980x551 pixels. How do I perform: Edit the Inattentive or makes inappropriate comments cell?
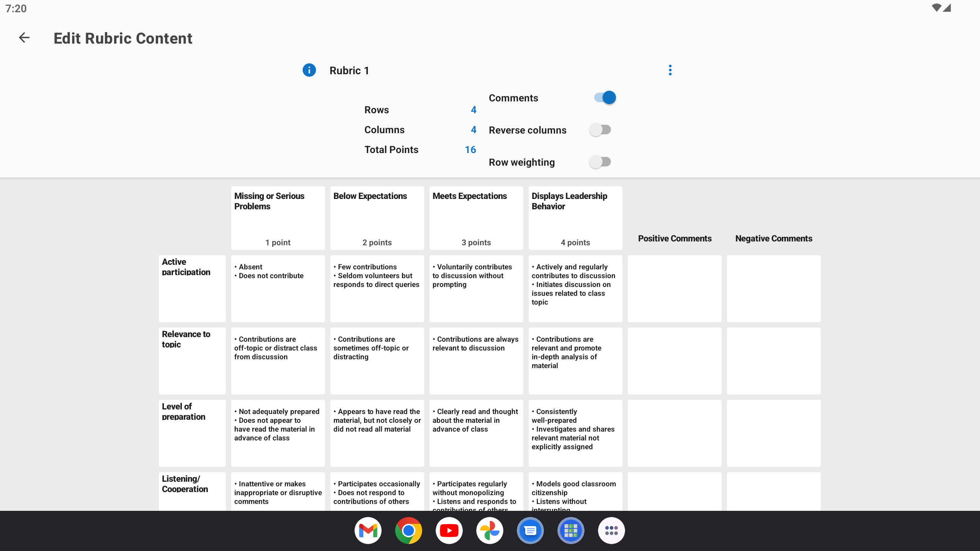pyautogui.click(x=278, y=491)
